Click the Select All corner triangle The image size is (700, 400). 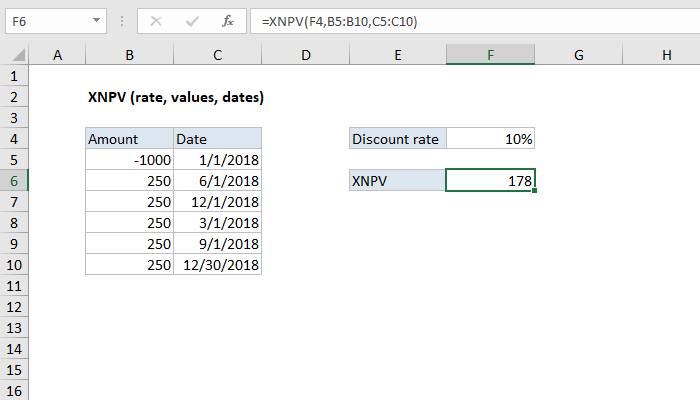pyautogui.click(x=16, y=56)
